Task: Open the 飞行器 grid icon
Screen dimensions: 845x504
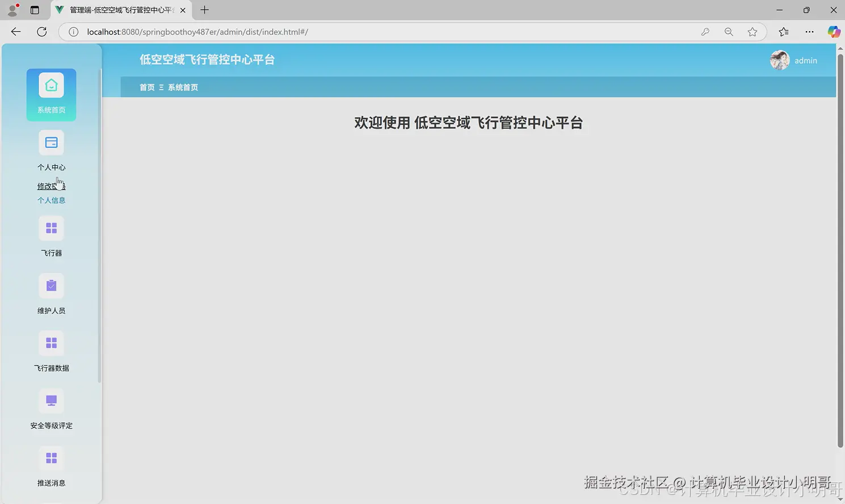Action: click(51, 227)
